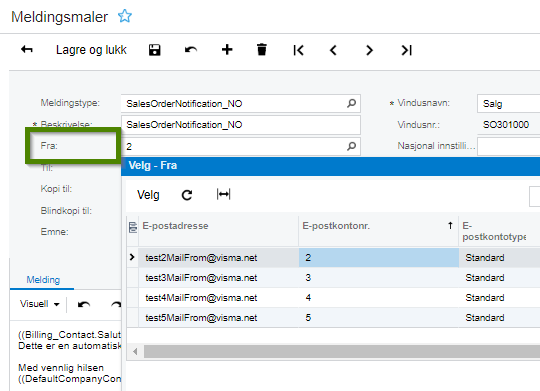The image size is (540, 391).
Task: Click Standard type for test5MailFrom row
Action: pyautogui.click(x=499, y=318)
